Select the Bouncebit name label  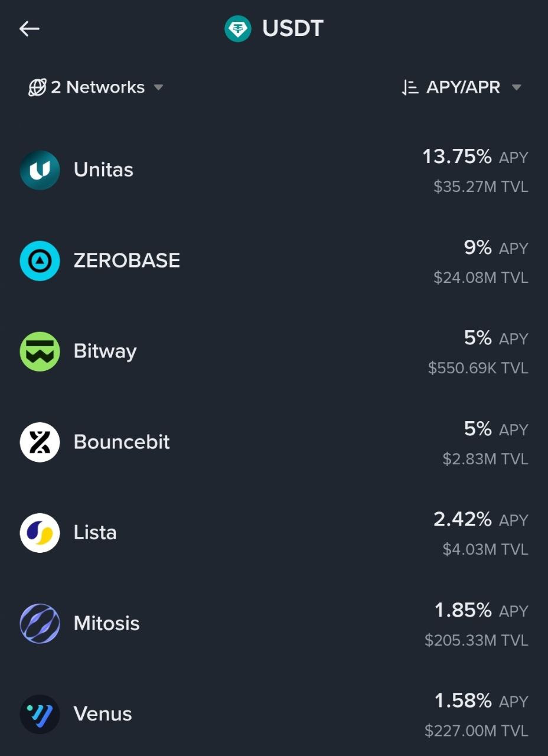click(x=122, y=442)
